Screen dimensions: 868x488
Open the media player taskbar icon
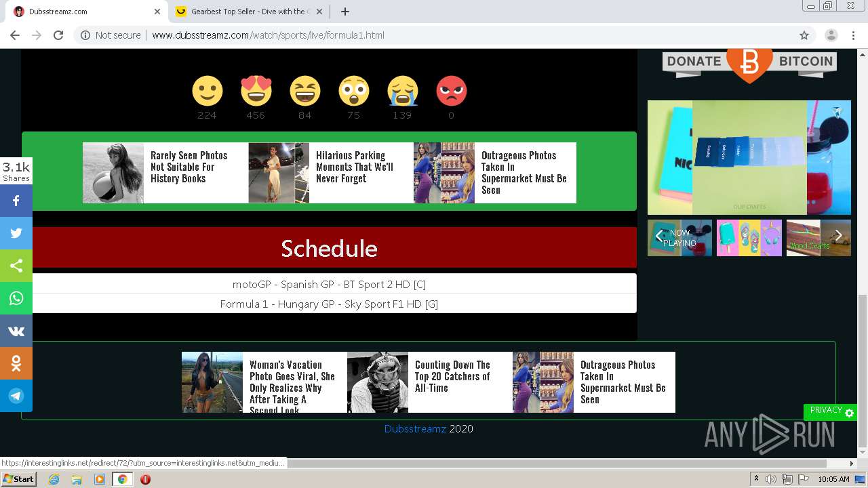tap(100, 479)
